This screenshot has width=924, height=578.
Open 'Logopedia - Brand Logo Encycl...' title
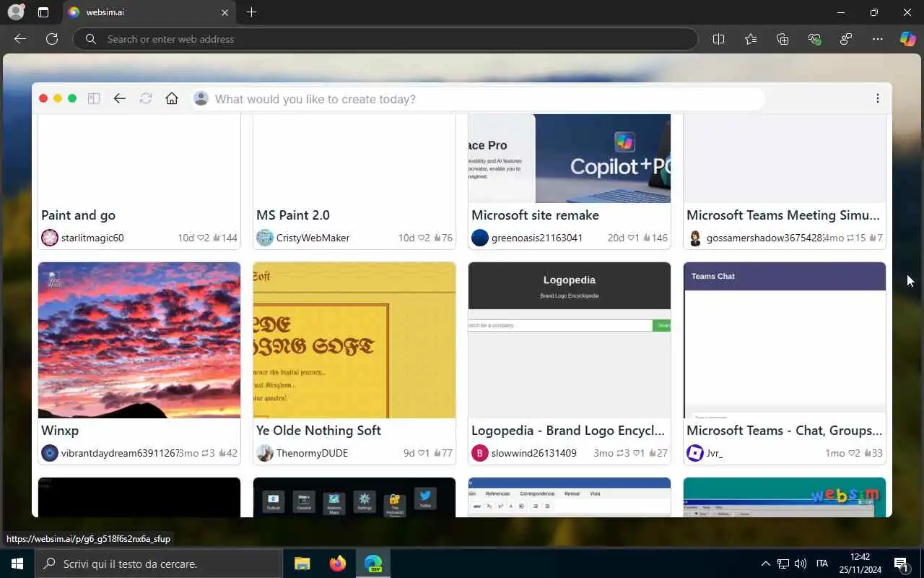(x=568, y=431)
